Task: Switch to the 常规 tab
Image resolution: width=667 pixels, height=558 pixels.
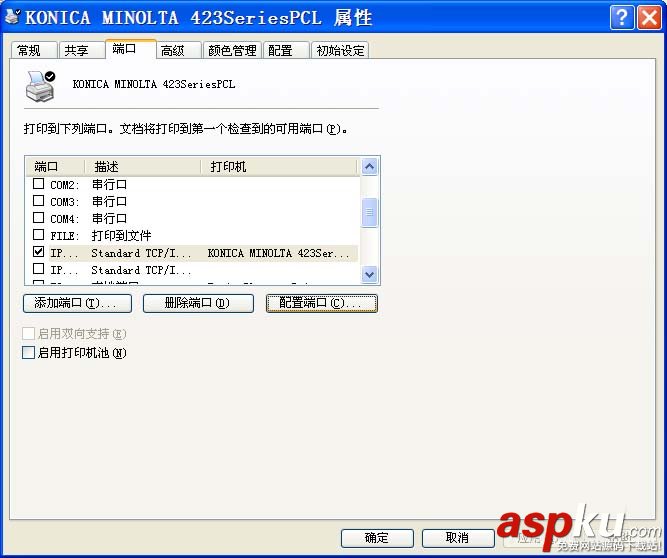Action: (x=34, y=50)
